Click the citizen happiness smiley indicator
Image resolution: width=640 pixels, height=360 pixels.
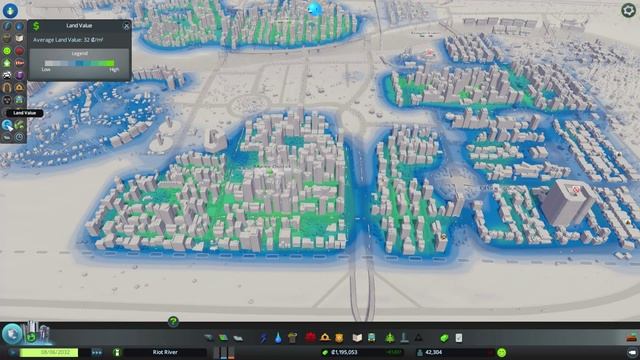pyautogui.click(x=502, y=352)
